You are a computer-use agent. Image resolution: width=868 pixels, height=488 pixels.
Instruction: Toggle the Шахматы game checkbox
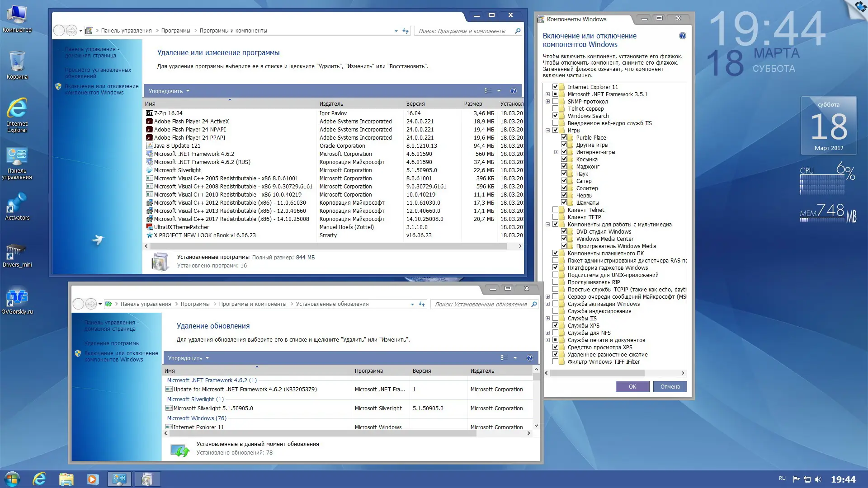[564, 202]
